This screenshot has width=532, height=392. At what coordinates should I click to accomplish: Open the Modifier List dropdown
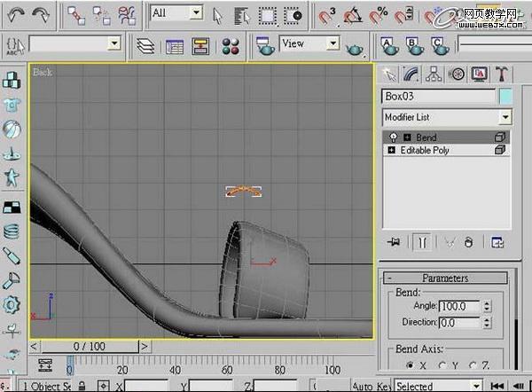pyautogui.click(x=447, y=117)
